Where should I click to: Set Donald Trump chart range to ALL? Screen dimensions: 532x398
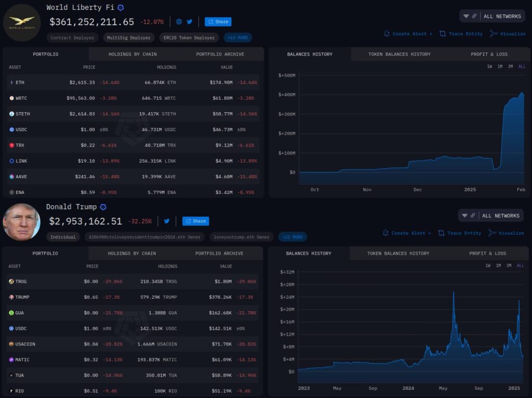pos(521,266)
